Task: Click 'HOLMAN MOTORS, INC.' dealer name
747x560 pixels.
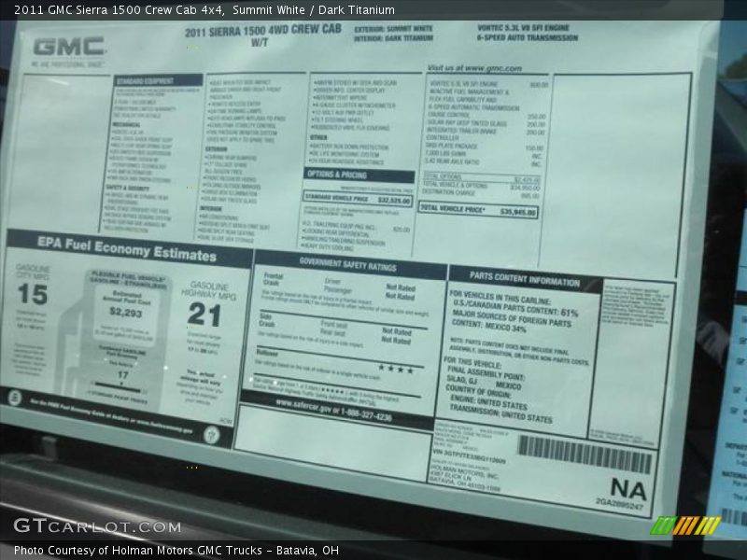Action: point(464,471)
